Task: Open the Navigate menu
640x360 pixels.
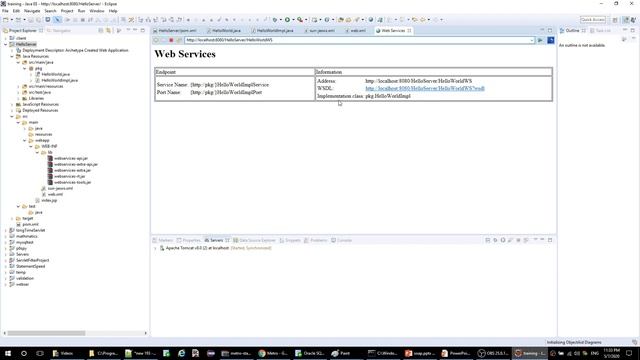Action: (x=32, y=11)
